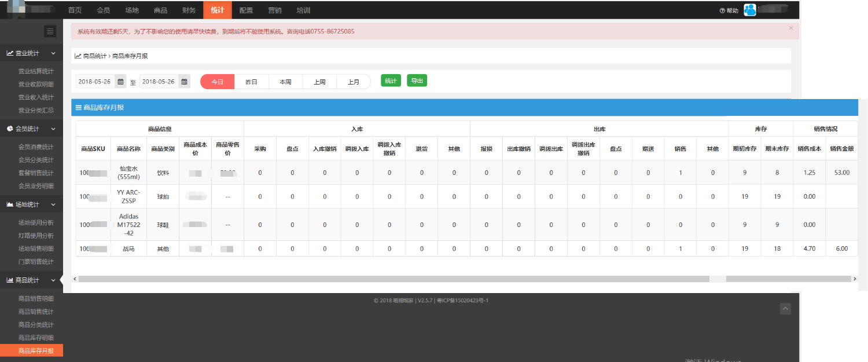The height and width of the screenshot is (362, 868).
Task: Open the 首页 top menu
Action: [x=75, y=10]
